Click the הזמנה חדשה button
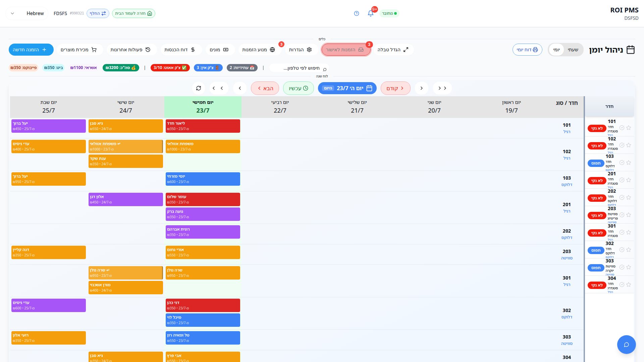644x362 pixels. [x=31, y=50]
